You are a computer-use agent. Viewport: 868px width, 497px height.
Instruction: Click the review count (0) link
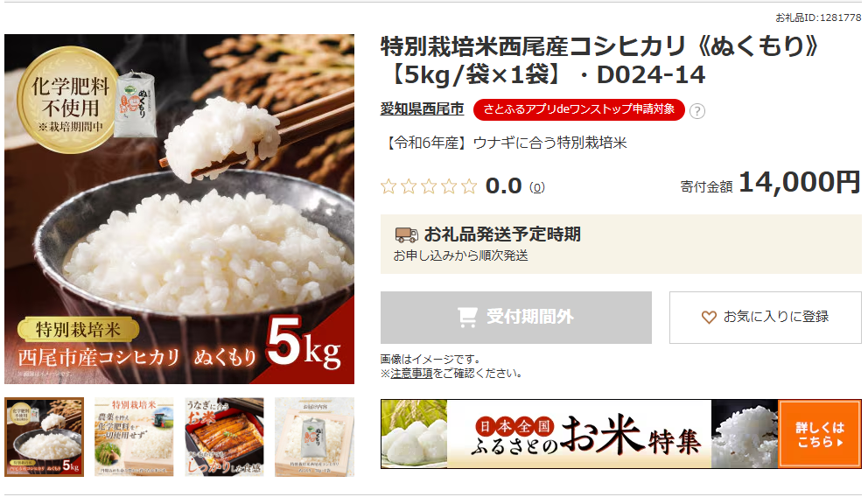click(537, 187)
